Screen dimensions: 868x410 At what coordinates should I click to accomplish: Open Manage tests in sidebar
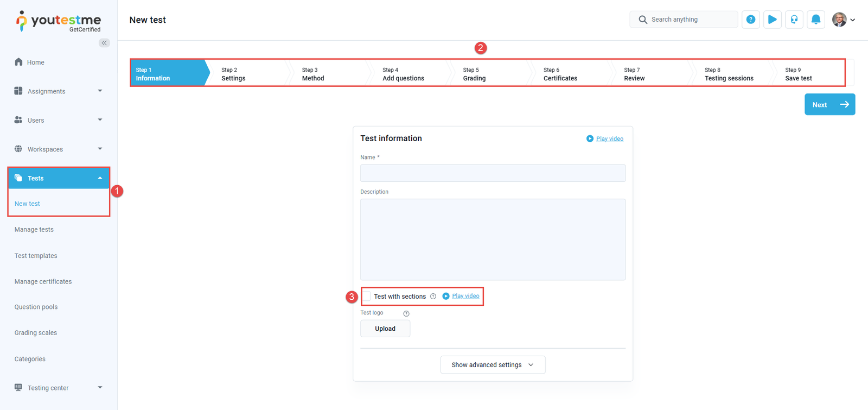(34, 230)
